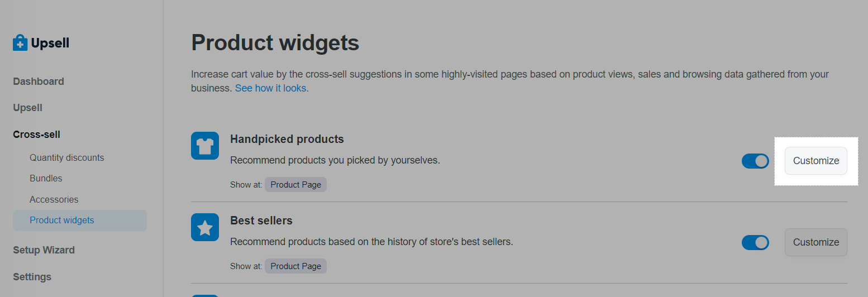Click Product Page tag under Best sellers
The image size is (868, 297).
(295, 266)
